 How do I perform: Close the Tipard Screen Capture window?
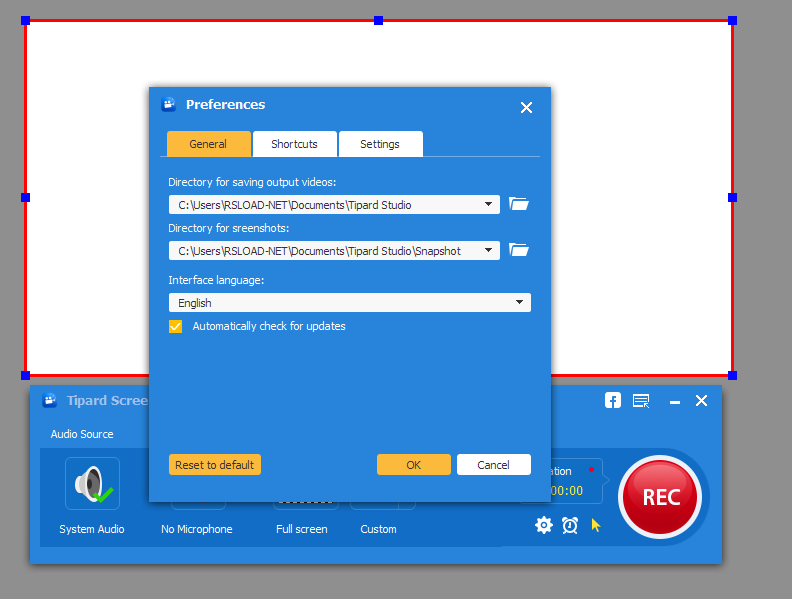[x=701, y=401]
